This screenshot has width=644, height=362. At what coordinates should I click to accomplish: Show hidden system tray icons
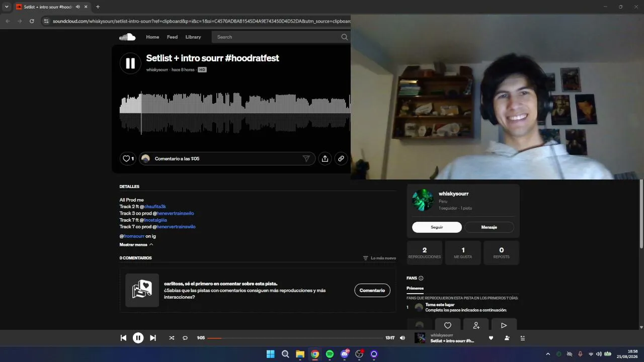[548, 354]
